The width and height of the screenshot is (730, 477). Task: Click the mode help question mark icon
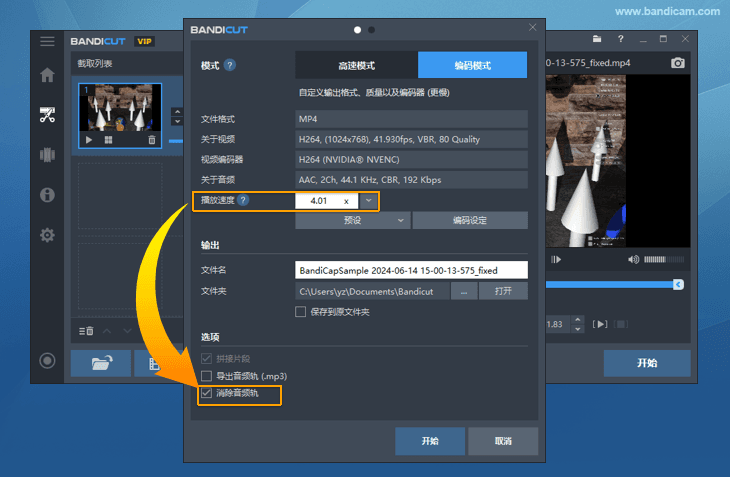pyautogui.click(x=230, y=65)
